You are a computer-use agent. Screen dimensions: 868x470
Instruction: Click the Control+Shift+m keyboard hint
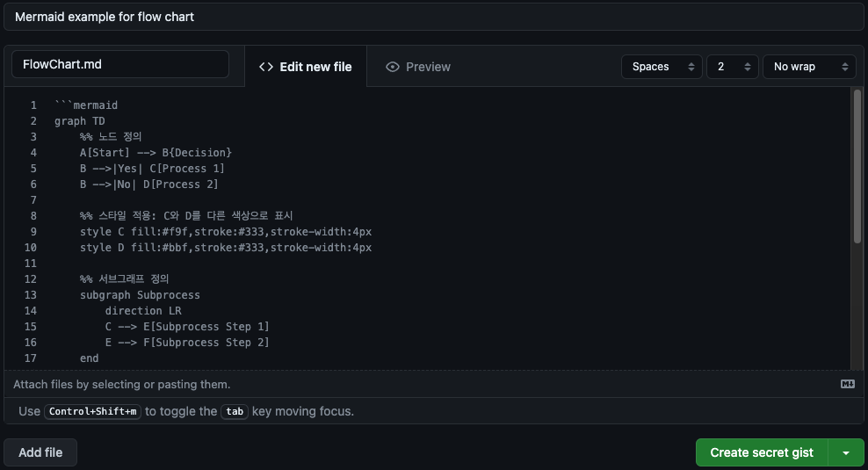click(93, 411)
